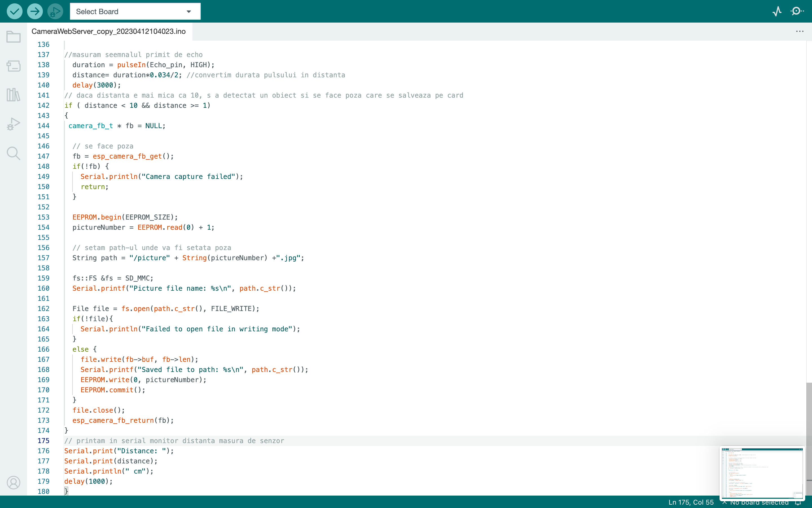The height and width of the screenshot is (508, 812).
Task: Click the Serial.print("Distance: ") line
Action: coord(119,451)
